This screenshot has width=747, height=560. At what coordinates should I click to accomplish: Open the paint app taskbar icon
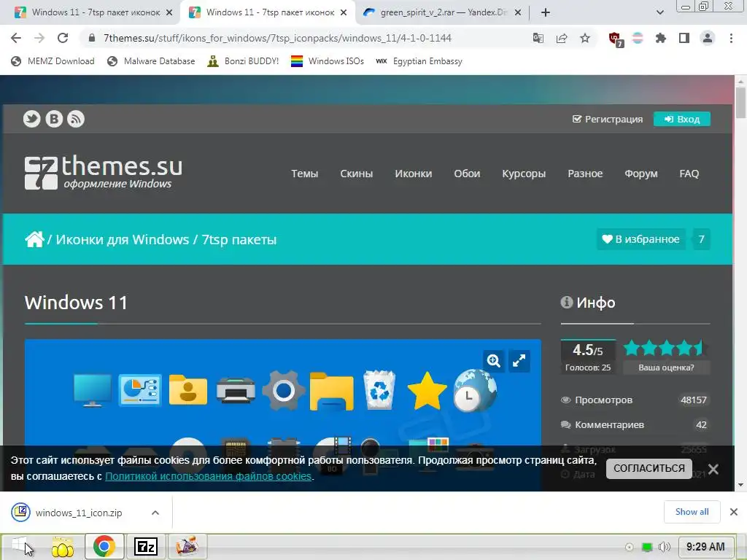(x=187, y=545)
